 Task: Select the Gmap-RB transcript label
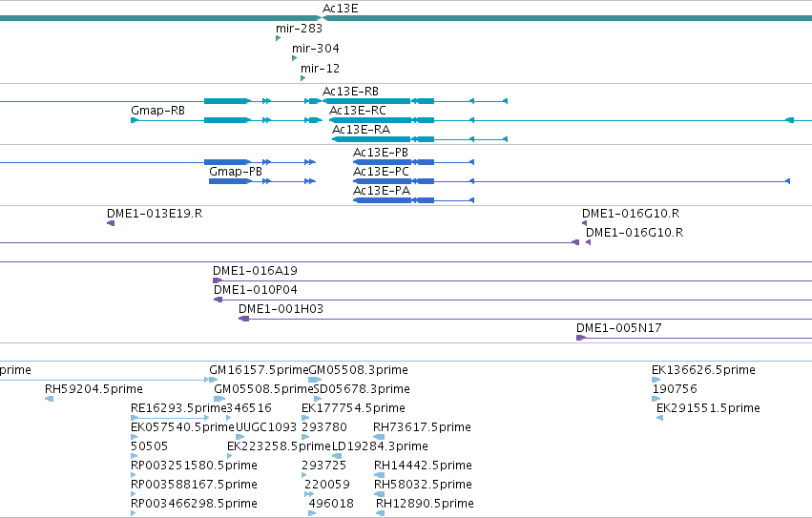(158, 111)
